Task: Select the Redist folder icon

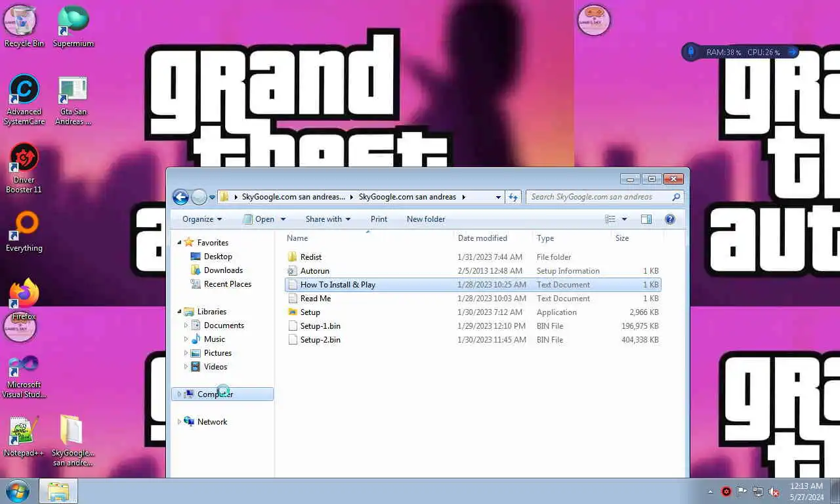Action: [293, 257]
